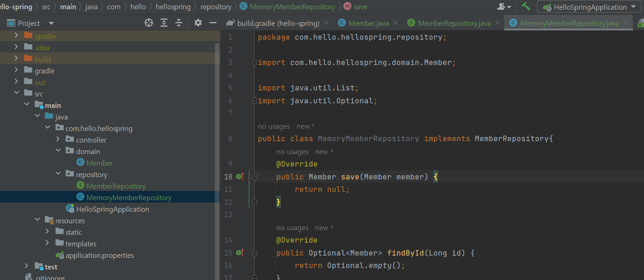
Task: Click 'repository' in the breadcrumb path
Action: 216,6
